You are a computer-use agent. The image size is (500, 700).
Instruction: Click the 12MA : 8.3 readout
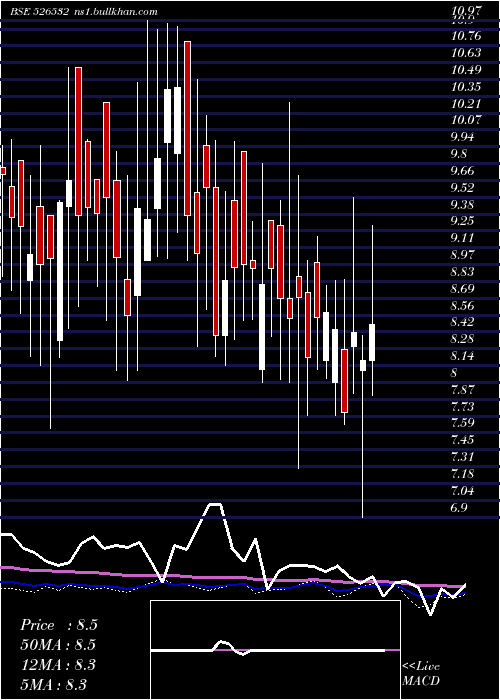tap(58, 665)
